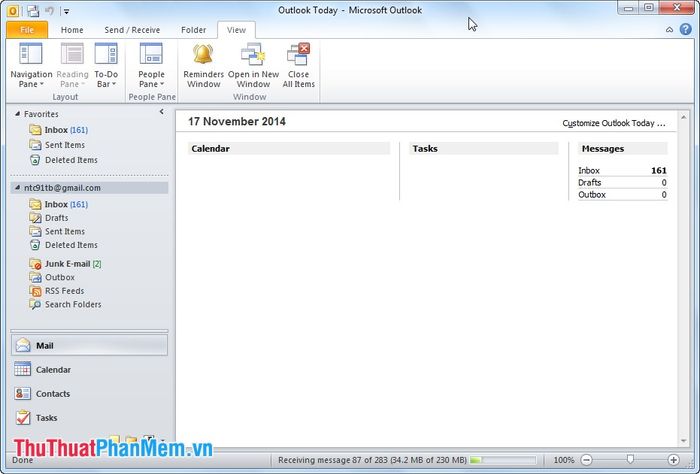This screenshot has height=474, width=700.
Task: Click the receiving message progress bar
Action: 503,460
